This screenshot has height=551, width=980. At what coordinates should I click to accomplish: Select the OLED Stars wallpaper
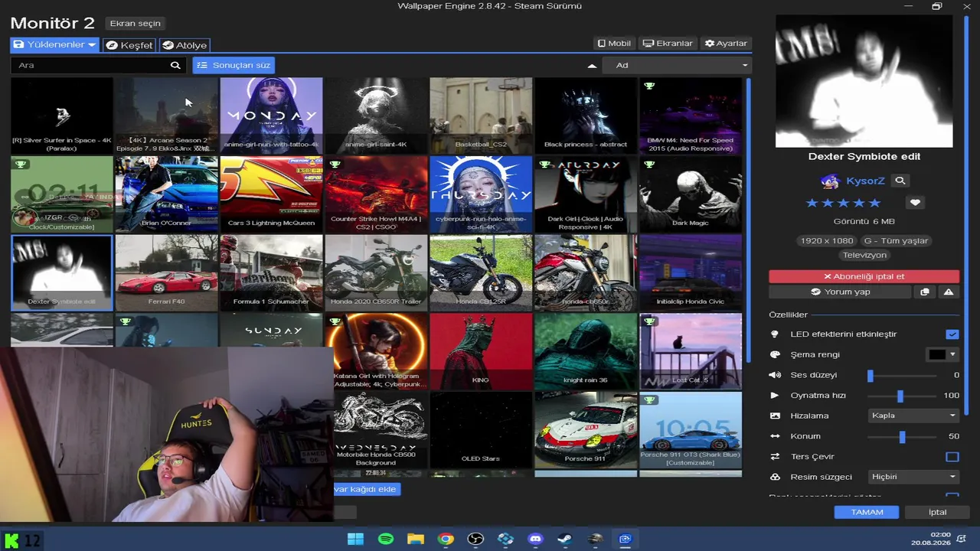(x=481, y=429)
